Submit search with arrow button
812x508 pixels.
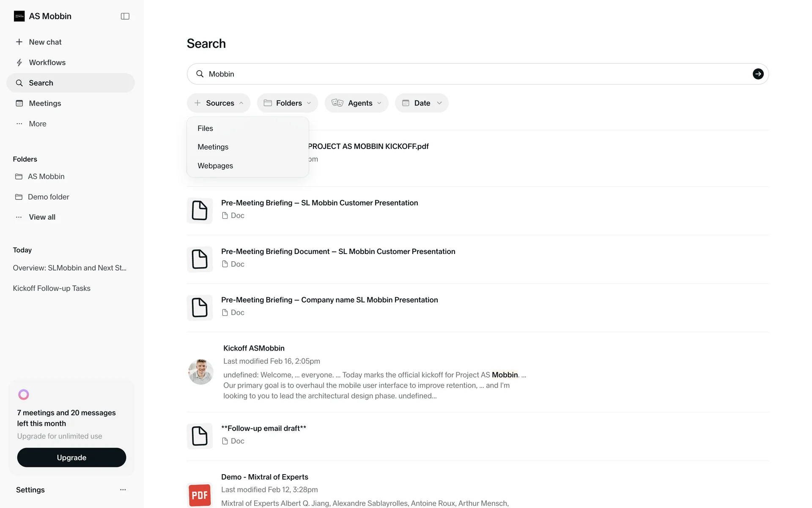pyautogui.click(x=758, y=74)
